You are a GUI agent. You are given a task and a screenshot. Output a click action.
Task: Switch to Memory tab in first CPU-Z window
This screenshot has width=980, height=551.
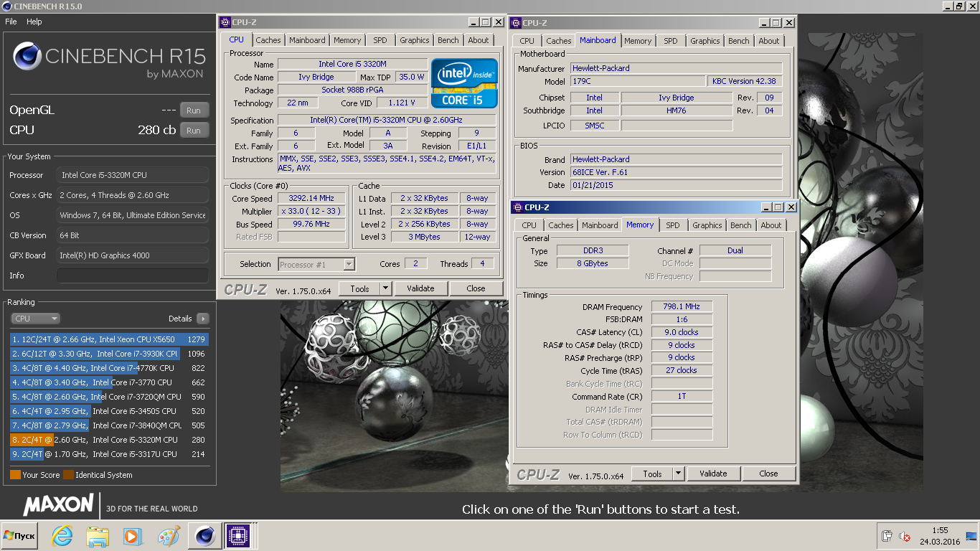pos(347,41)
